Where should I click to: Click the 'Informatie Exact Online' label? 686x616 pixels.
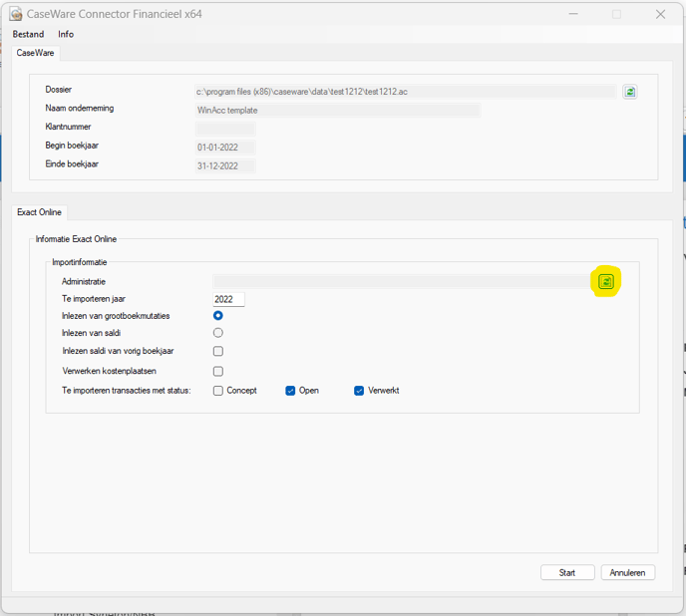click(x=76, y=239)
